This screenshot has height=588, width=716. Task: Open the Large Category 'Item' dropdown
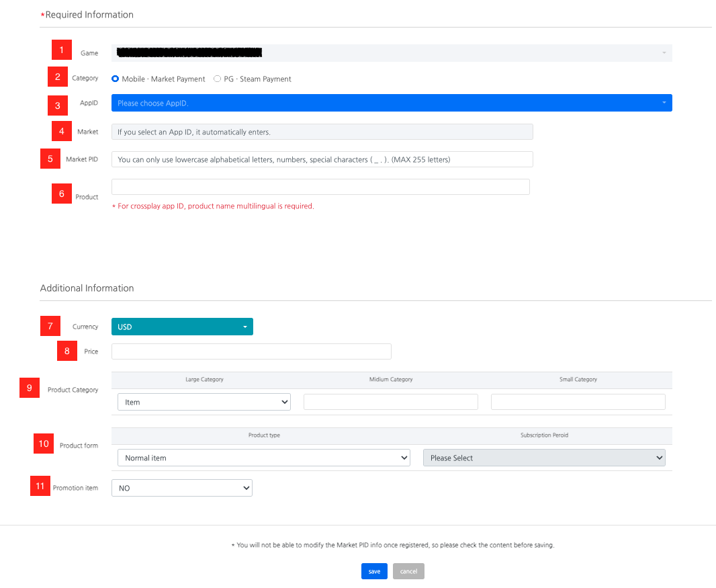[204, 403]
